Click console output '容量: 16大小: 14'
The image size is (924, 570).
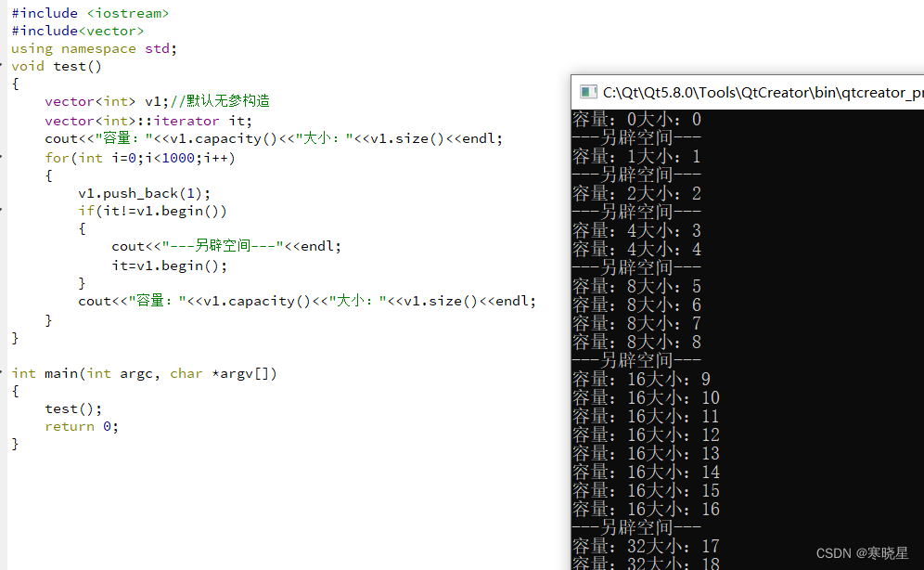(x=647, y=473)
